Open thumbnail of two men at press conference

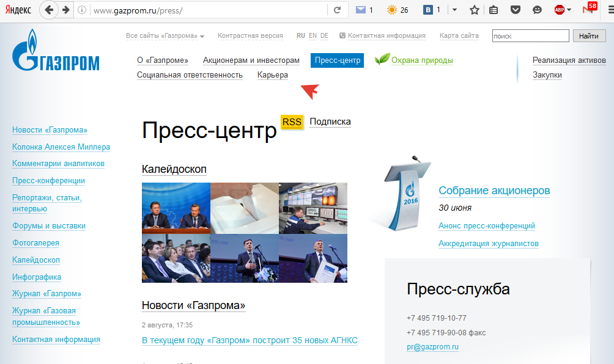176,208
